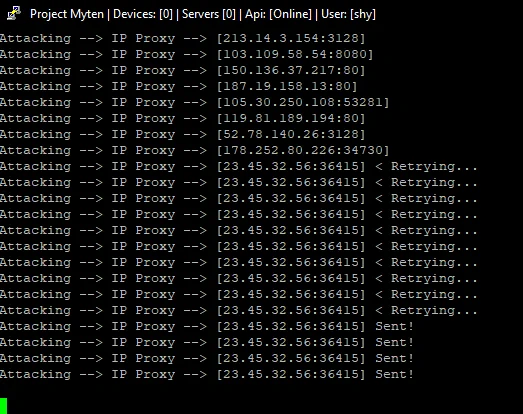Click Devices: [0] in the title bar
The image size is (523, 414).
click(x=143, y=14)
